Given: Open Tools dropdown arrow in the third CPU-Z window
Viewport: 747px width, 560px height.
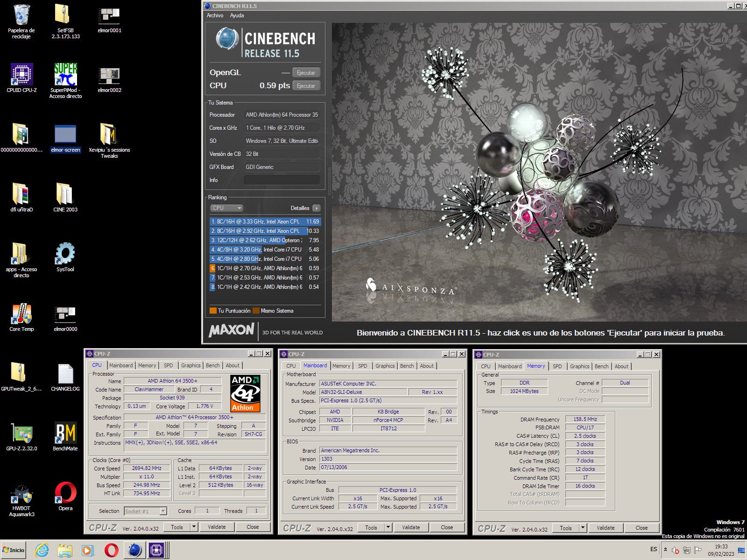Looking at the screenshot, I should [583, 528].
